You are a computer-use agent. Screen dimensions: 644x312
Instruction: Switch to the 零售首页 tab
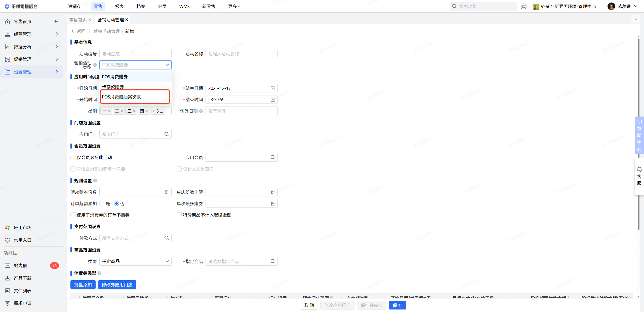tap(78, 20)
